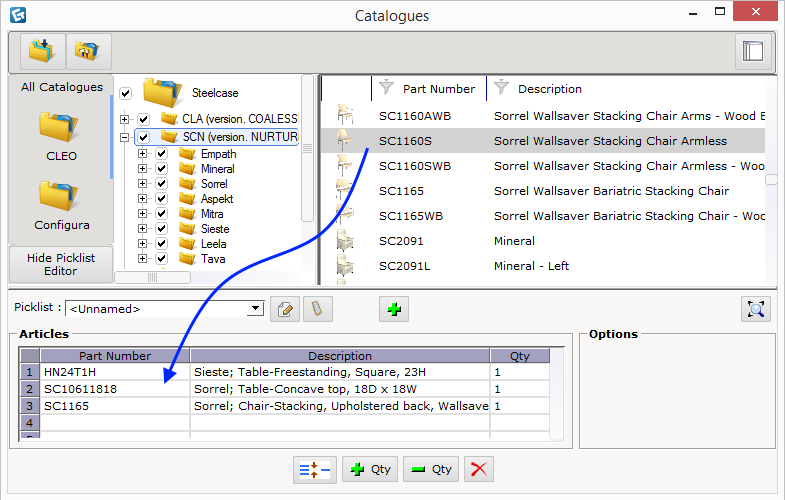Open the CLEO catalogue folder

click(x=59, y=128)
